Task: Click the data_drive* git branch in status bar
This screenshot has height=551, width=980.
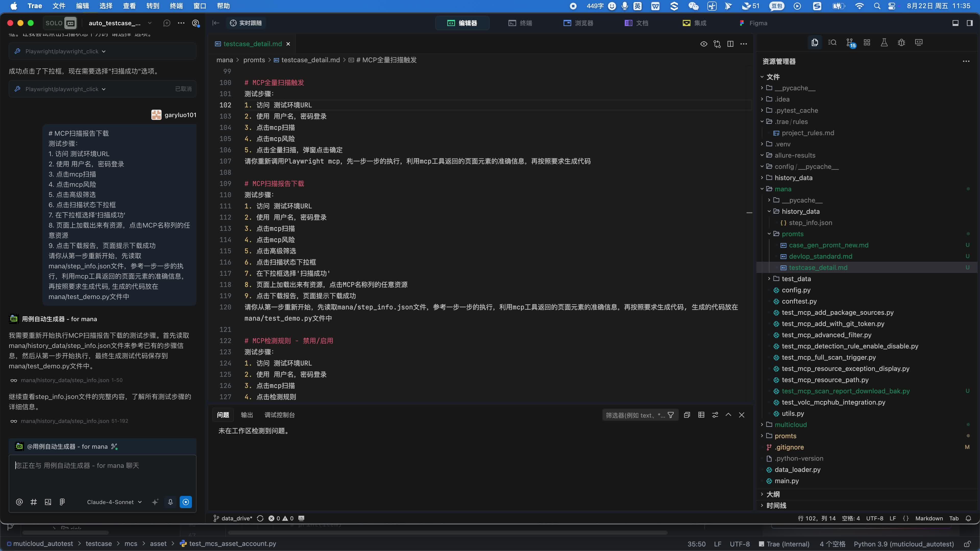Action: pos(233,518)
